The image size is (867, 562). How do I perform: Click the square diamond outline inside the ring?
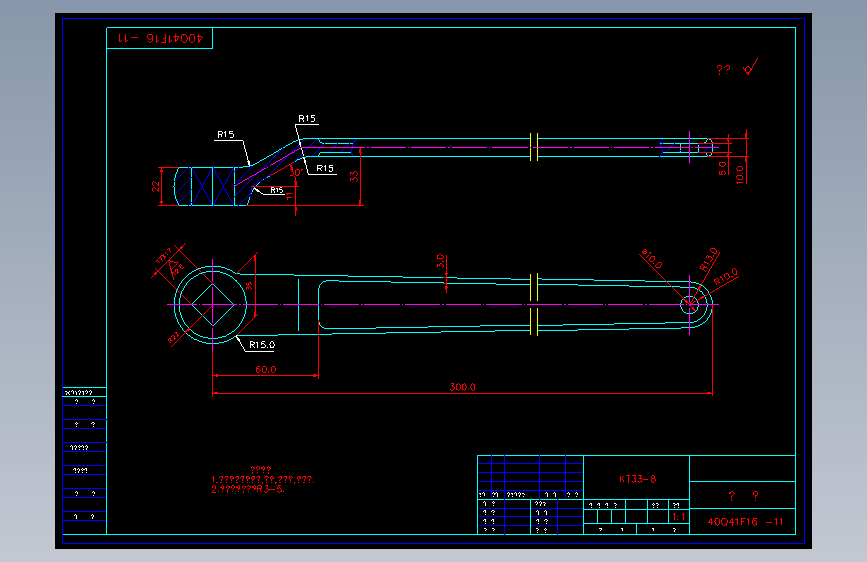213,305
